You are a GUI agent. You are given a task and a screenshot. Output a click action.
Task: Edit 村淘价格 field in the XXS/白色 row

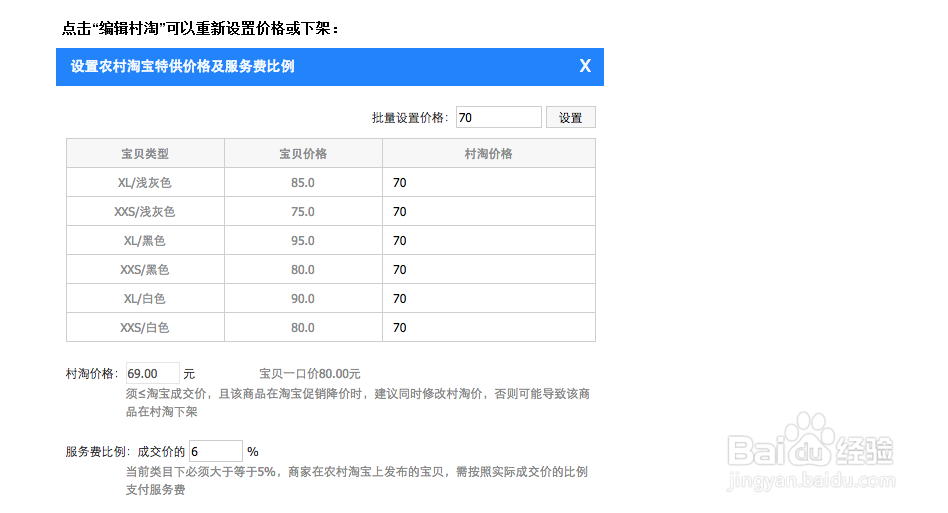[x=489, y=327]
